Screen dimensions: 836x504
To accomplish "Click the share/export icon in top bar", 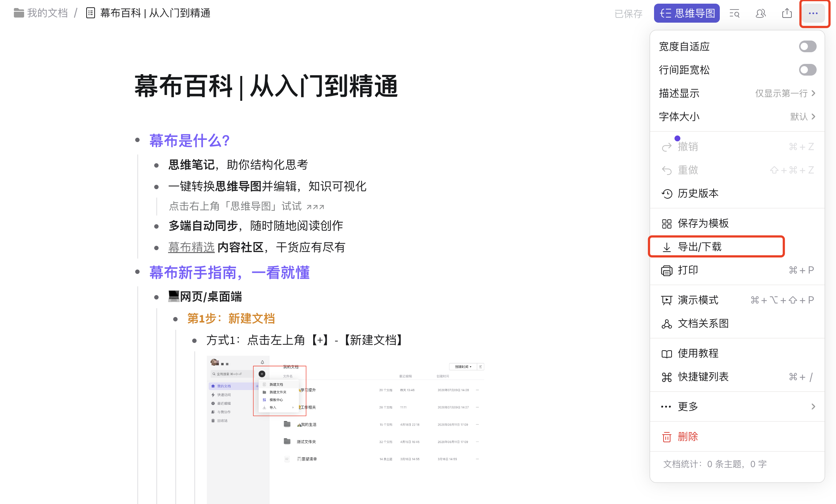I will pyautogui.click(x=787, y=14).
